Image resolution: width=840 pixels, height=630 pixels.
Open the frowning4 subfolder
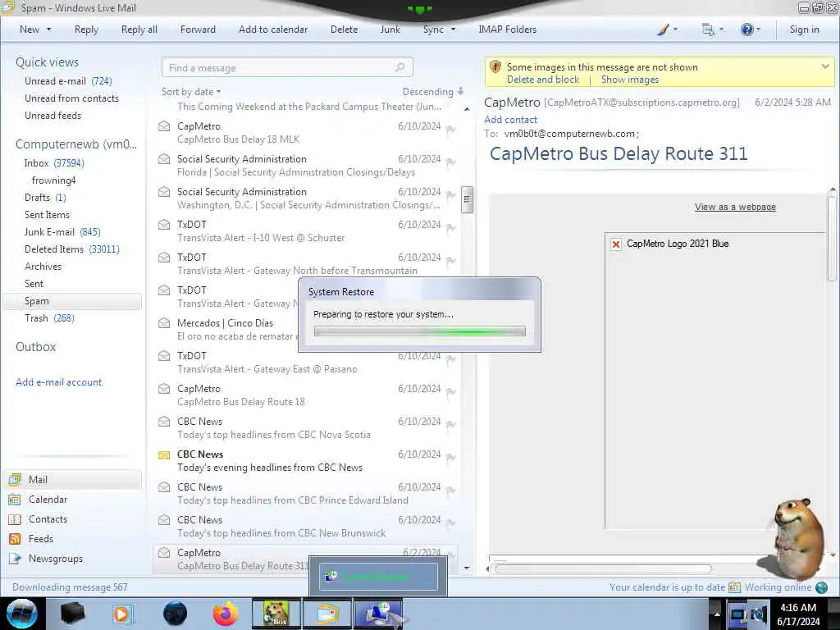point(53,180)
